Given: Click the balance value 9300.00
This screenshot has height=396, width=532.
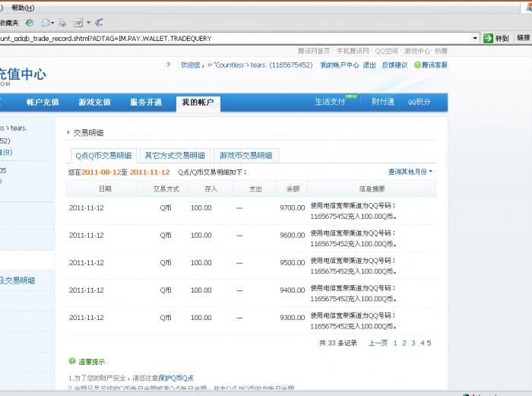Looking at the screenshot, I should click(293, 318).
